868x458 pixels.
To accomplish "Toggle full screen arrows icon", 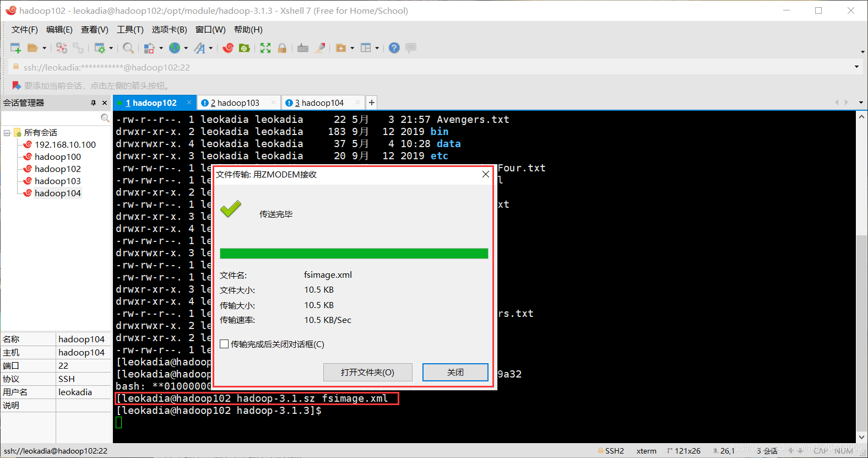I will [x=265, y=48].
